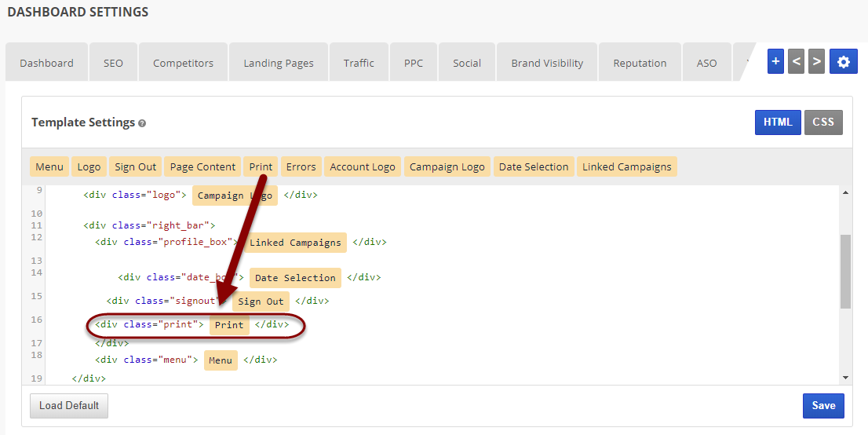This screenshot has width=868, height=435.
Task: Save the template settings
Action: (x=823, y=405)
